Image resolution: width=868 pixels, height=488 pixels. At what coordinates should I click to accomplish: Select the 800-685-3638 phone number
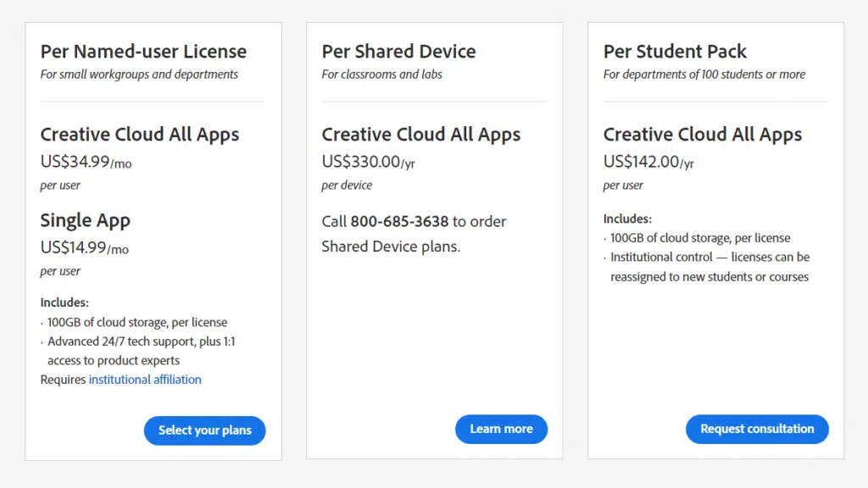click(399, 221)
